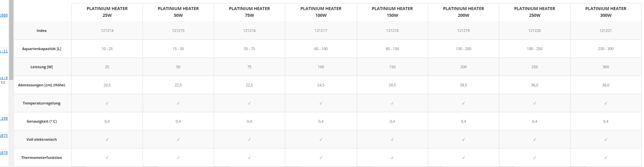Select the Platinium Heater 150W column header
This screenshot has height=167, width=644.
tap(392, 12)
